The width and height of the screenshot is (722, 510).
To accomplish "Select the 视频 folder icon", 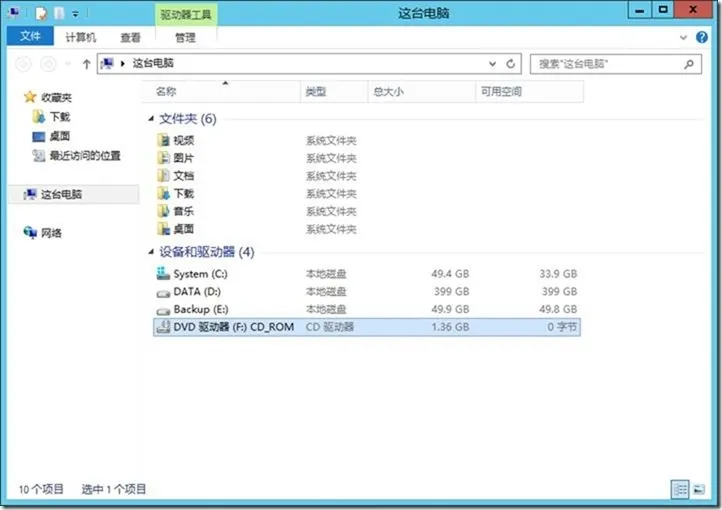I will pos(163,140).
